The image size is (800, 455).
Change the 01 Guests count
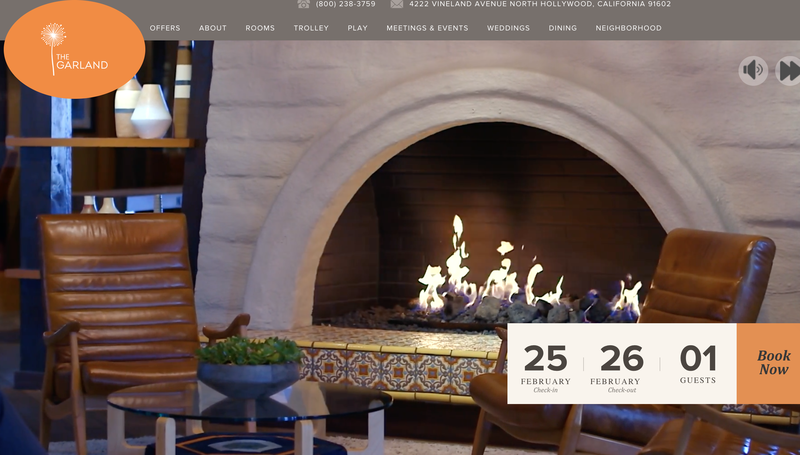[x=698, y=364]
